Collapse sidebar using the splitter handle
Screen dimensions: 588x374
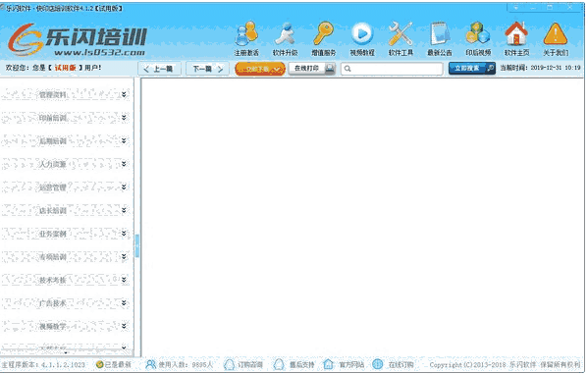(137, 245)
